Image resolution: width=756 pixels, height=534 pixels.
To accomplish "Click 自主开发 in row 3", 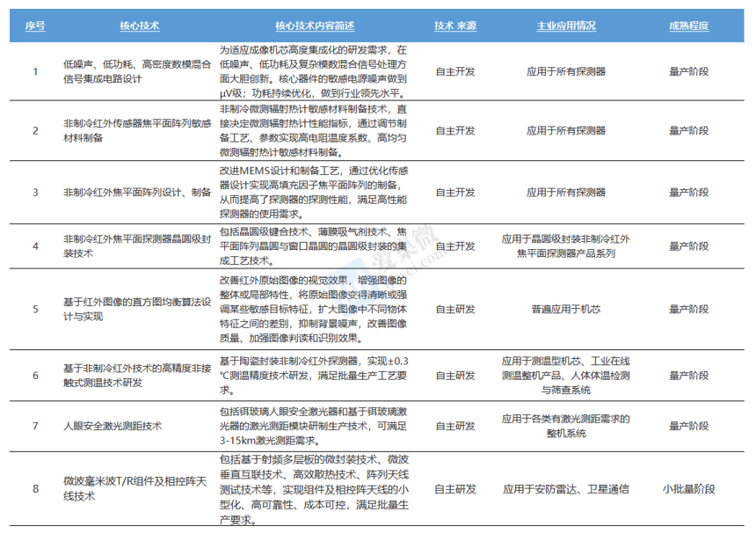I will click(455, 193).
